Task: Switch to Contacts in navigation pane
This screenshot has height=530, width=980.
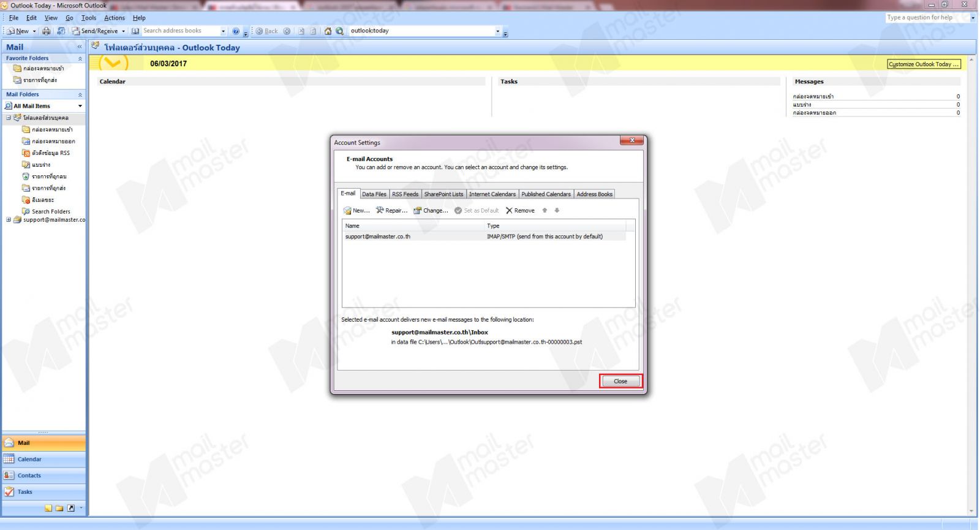Action: tap(43, 475)
